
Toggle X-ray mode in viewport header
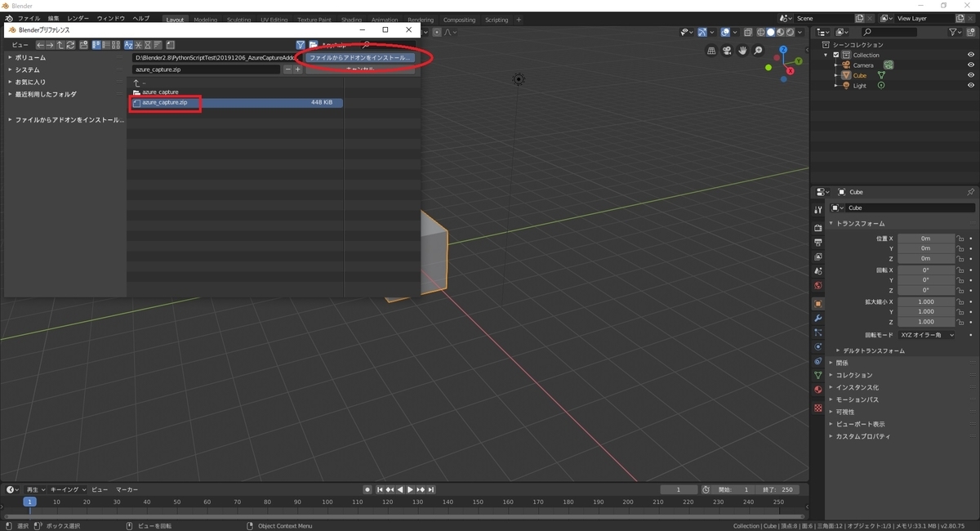pyautogui.click(x=748, y=32)
